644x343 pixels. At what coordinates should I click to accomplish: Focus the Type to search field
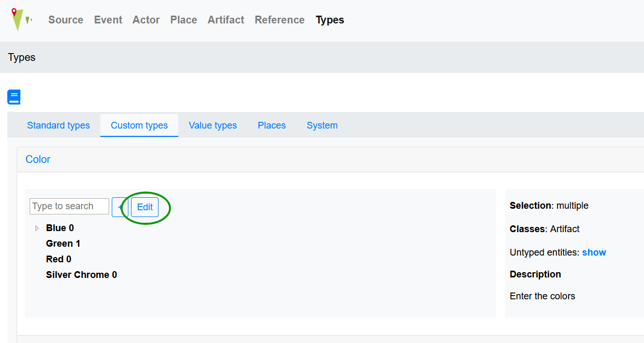[69, 206]
